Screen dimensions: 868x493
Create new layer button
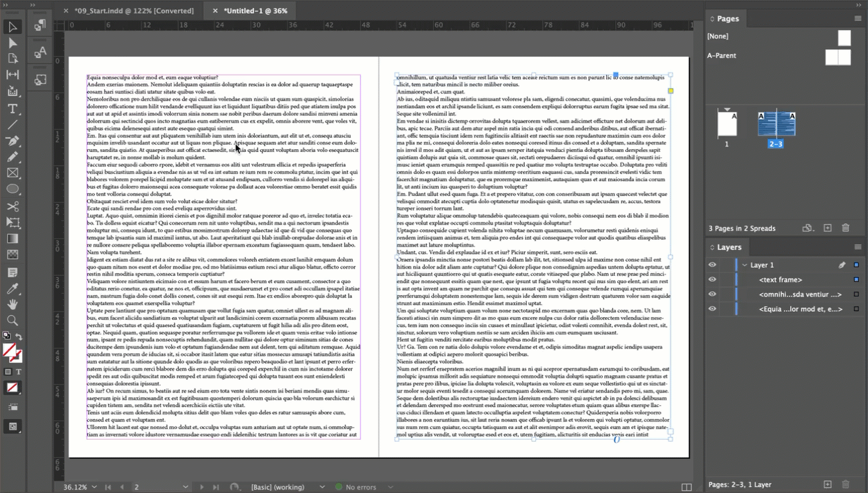coord(827,484)
